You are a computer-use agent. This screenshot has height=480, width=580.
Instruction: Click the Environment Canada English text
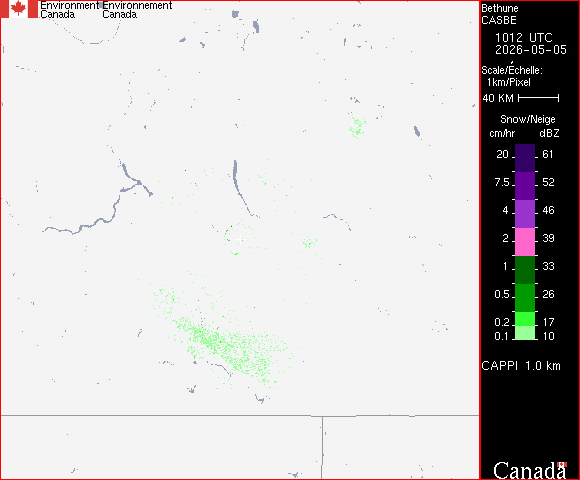[69, 10]
